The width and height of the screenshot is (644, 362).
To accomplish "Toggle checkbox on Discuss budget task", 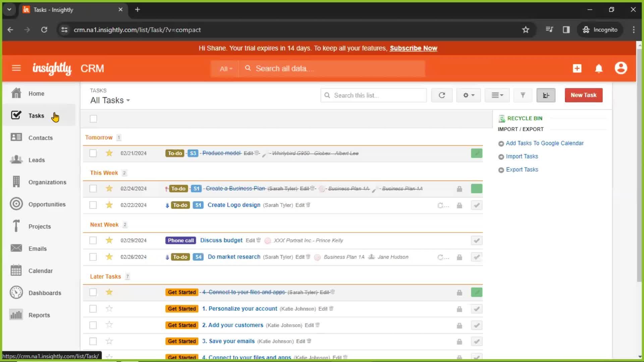I will click(x=93, y=240).
